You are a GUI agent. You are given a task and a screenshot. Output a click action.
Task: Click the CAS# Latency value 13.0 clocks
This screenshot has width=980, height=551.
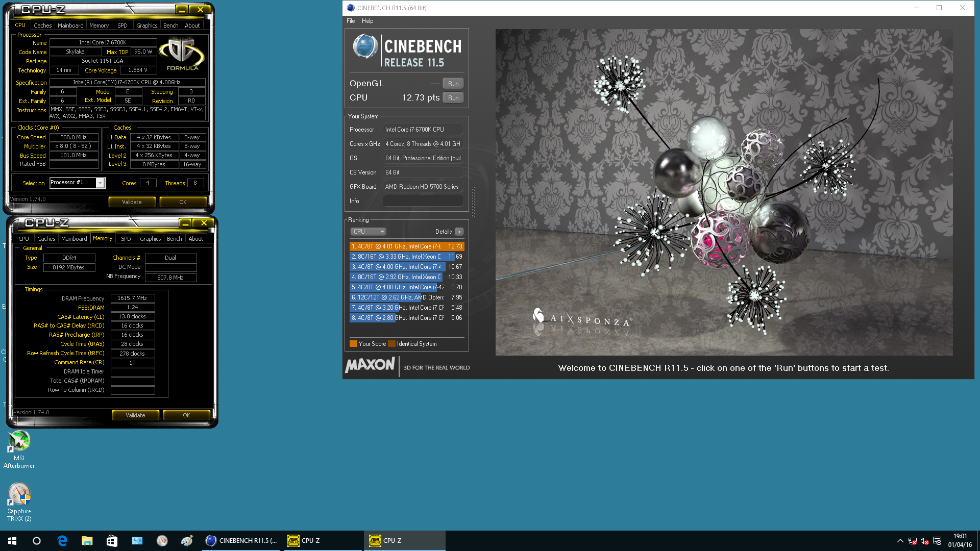(132, 316)
